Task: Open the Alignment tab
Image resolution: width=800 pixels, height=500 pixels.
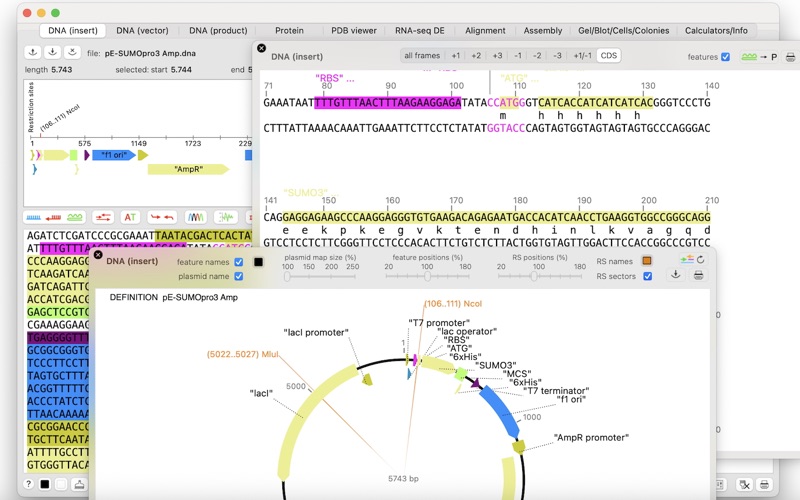Action: click(x=485, y=31)
